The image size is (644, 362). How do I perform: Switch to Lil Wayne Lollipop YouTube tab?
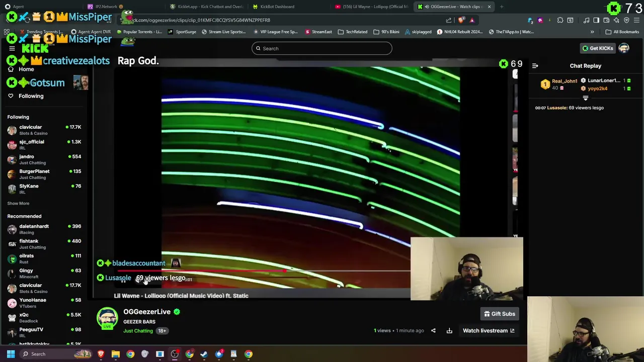(x=371, y=7)
